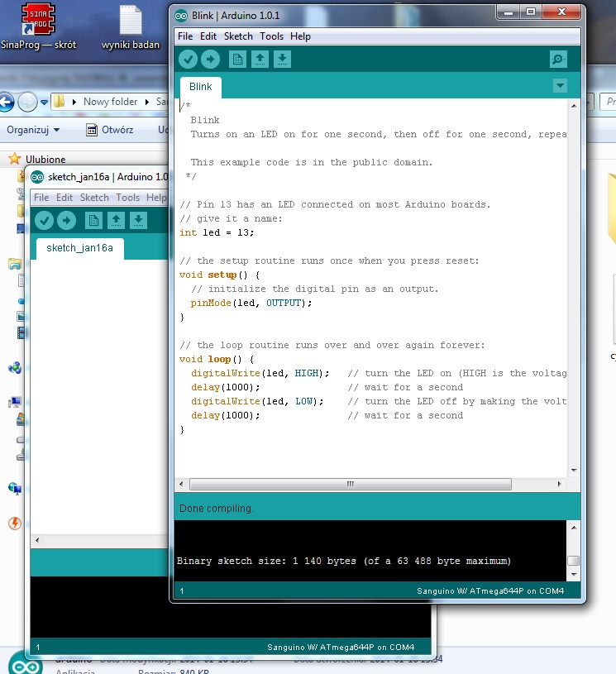The image size is (616, 674).
Task: Click Otwórz button in Explorer toolbar
Action: tap(110, 130)
